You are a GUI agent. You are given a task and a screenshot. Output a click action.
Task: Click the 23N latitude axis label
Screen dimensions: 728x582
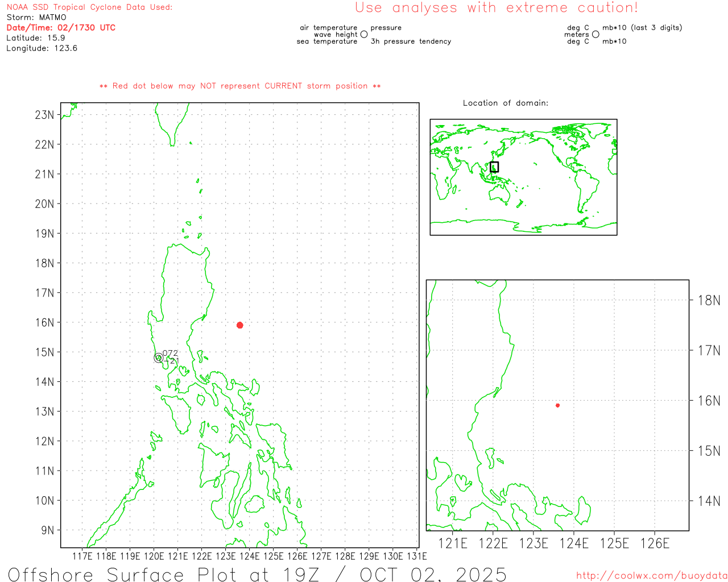tap(44, 115)
